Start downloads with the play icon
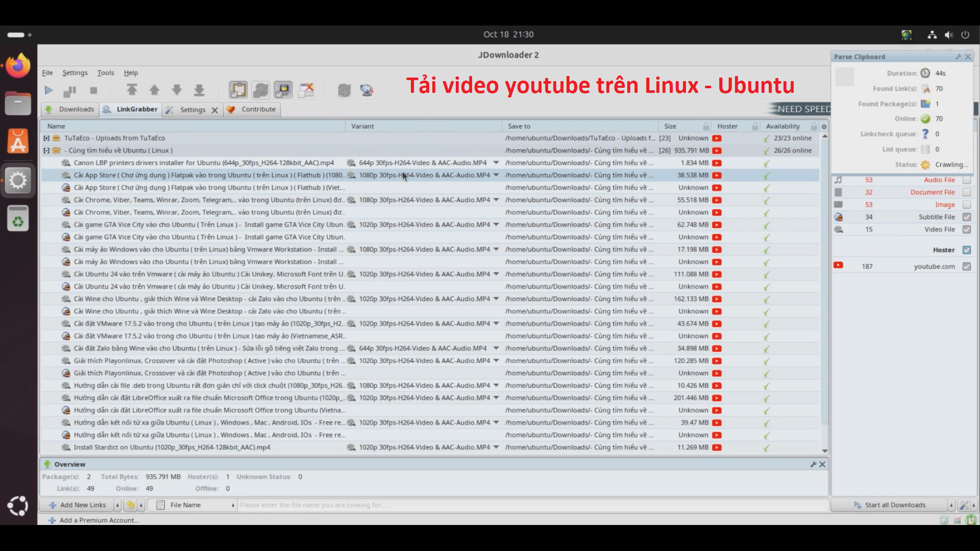The height and width of the screenshot is (551, 980). [x=48, y=90]
